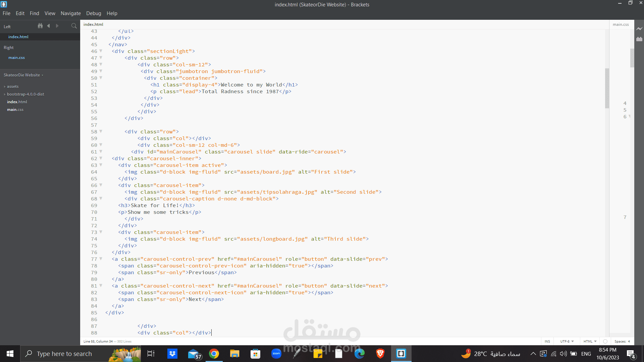The width and height of the screenshot is (644, 362).
Task: Open the Extension Manager brick icon
Action: point(639,39)
